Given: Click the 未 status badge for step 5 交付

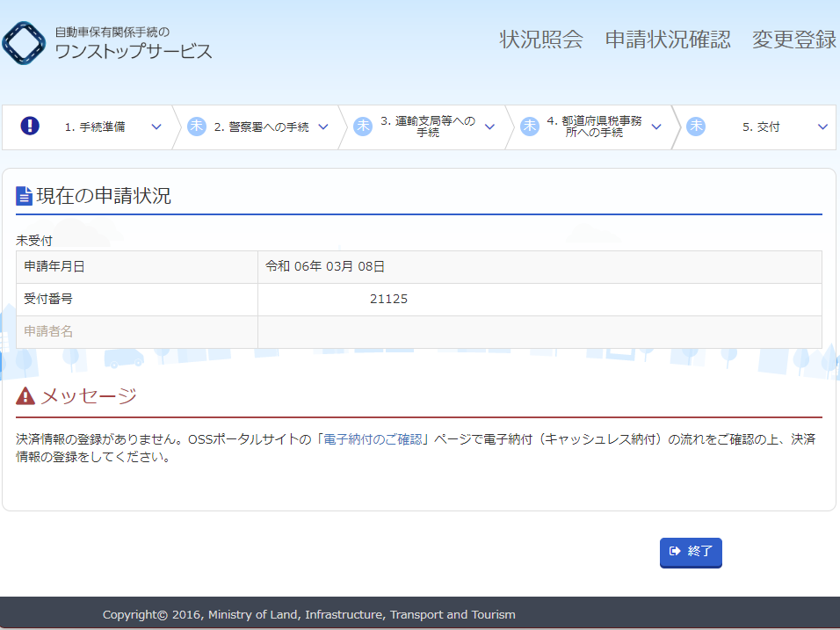Looking at the screenshot, I should (696, 127).
